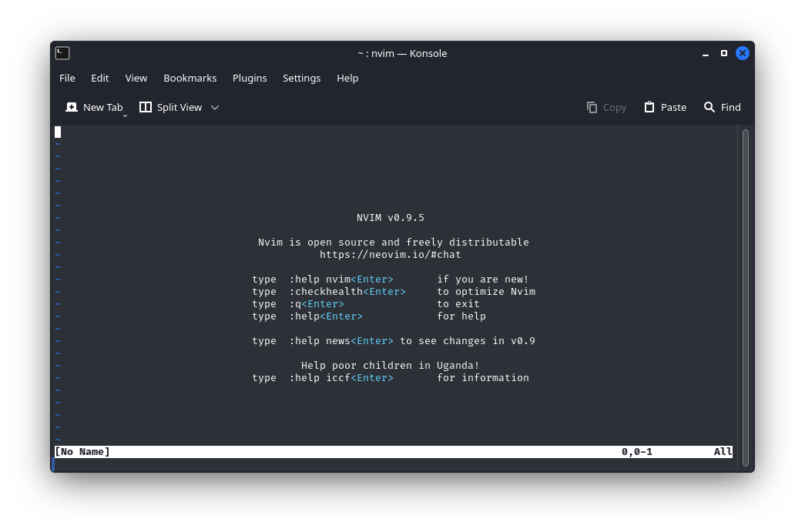This screenshot has height=532, width=805.
Task: Click 'to see changes in v0.9' text
Action: pyautogui.click(x=467, y=340)
